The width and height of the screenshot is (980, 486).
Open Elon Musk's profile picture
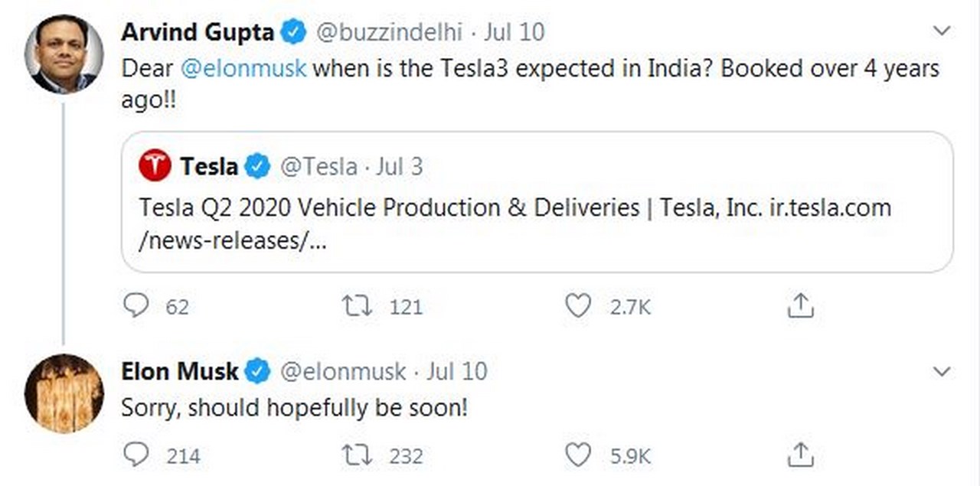[64, 393]
